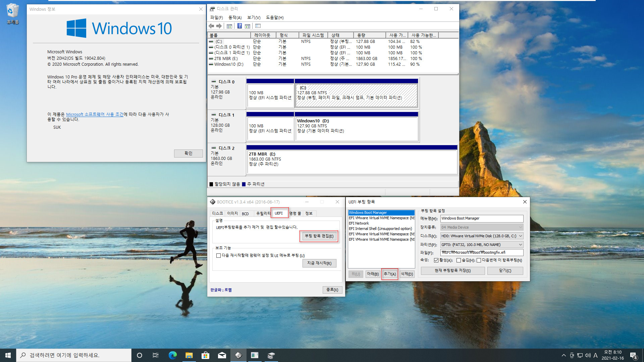
Task: Open the 파티션(P) partition dropdown
Action: point(482,245)
